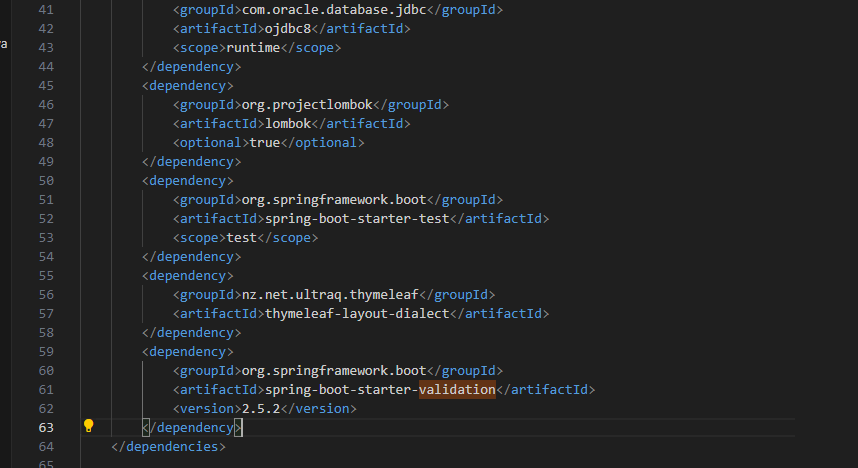Place cursor in version value 2.5.2
This screenshot has width=858, height=468.
click(x=261, y=409)
